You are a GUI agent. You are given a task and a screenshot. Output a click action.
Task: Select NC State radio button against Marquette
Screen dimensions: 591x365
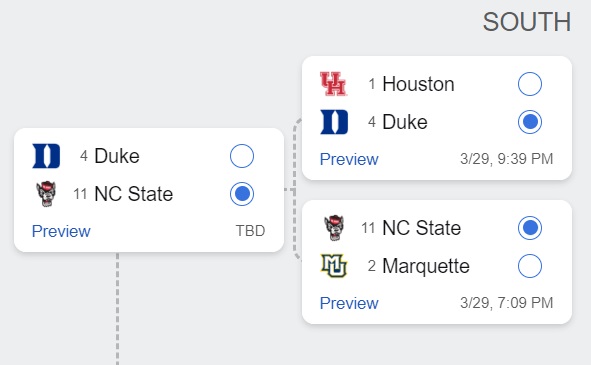click(530, 228)
